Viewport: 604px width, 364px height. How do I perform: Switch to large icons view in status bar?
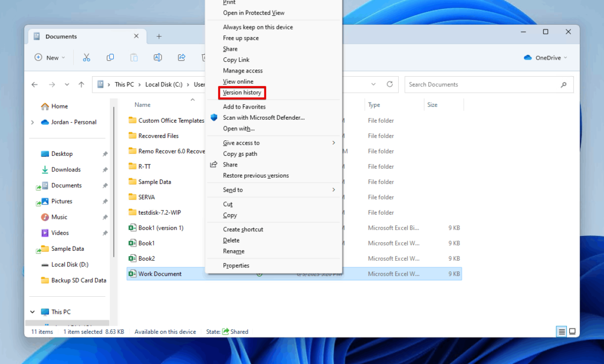(572, 332)
